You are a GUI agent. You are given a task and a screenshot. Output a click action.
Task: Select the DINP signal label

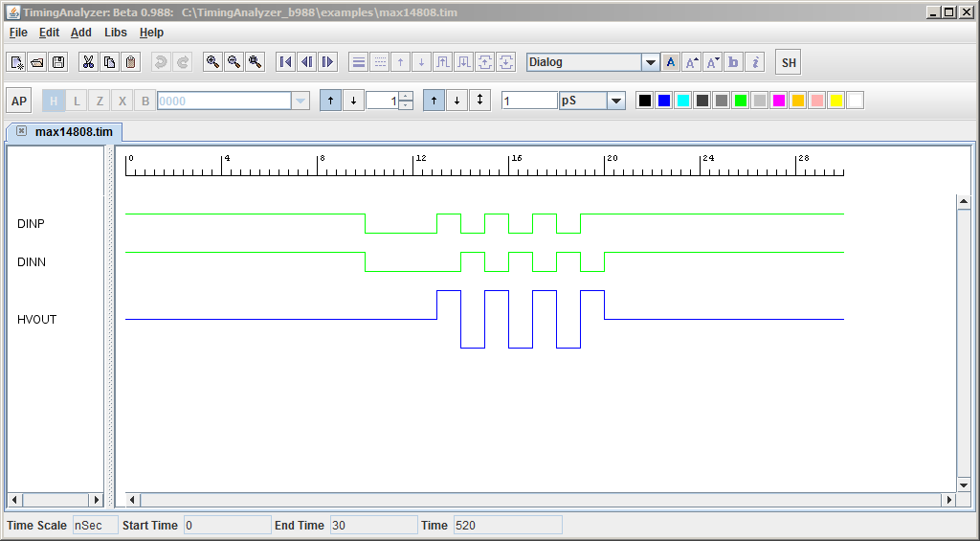[32, 224]
